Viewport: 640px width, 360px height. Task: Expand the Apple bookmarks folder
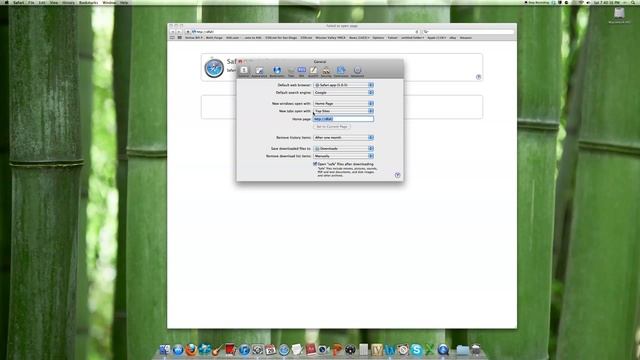(x=436, y=38)
